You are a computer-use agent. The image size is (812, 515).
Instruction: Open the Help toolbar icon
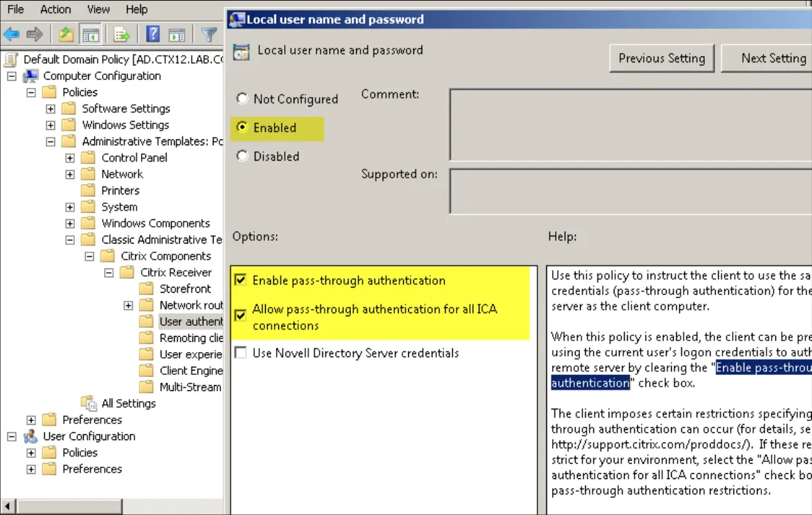(x=153, y=34)
